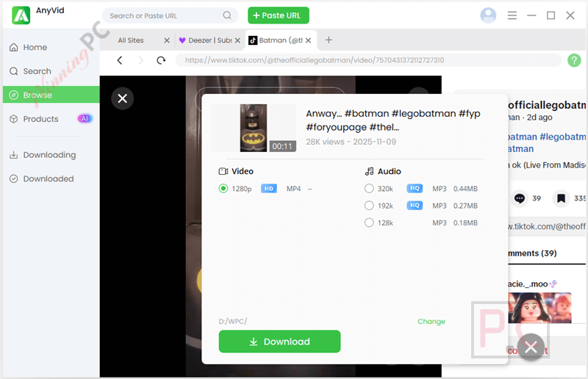Click the HQ badge on 192k
Image resolution: width=588 pixels, height=379 pixels.
pyautogui.click(x=415, y=206)
